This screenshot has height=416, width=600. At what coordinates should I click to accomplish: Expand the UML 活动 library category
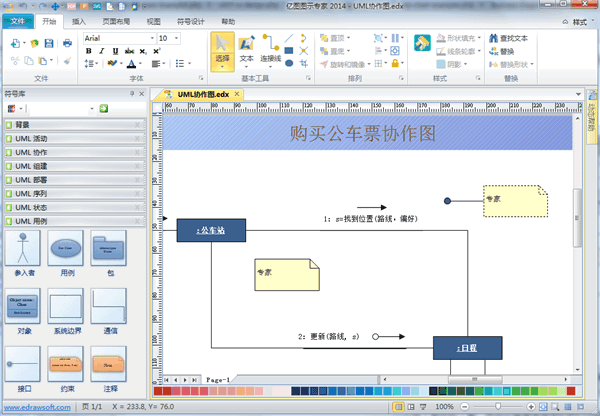tap(75, 139)
